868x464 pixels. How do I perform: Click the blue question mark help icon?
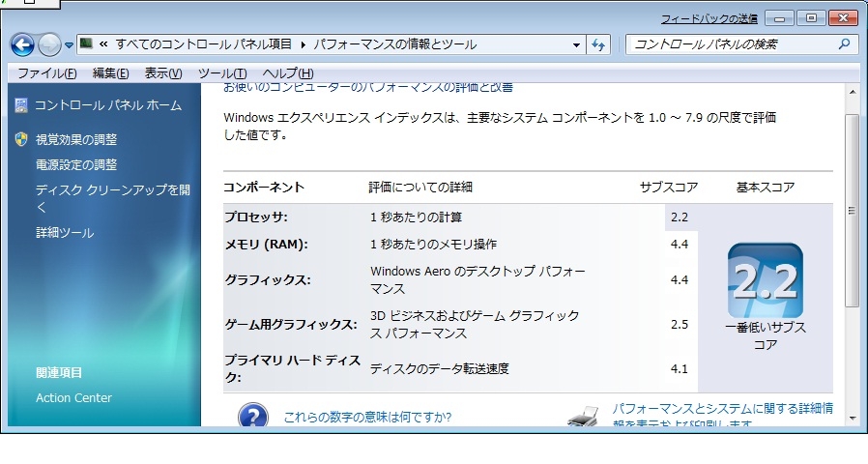point(253,416)
